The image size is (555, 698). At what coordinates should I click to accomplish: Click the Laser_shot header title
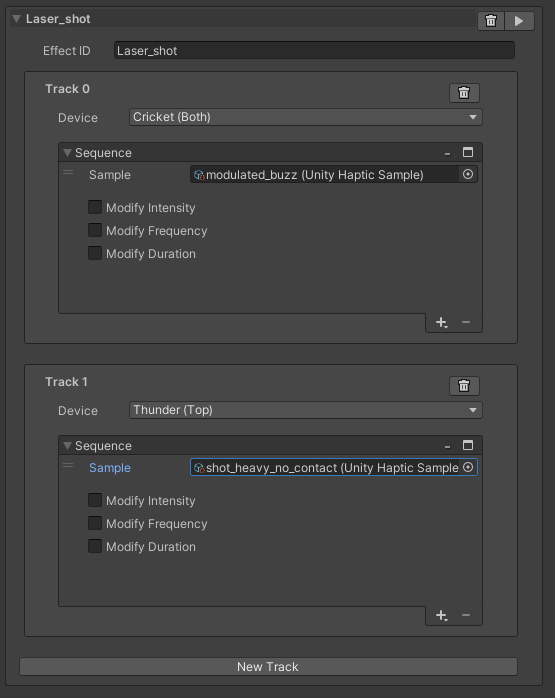(x=58, y=19)
